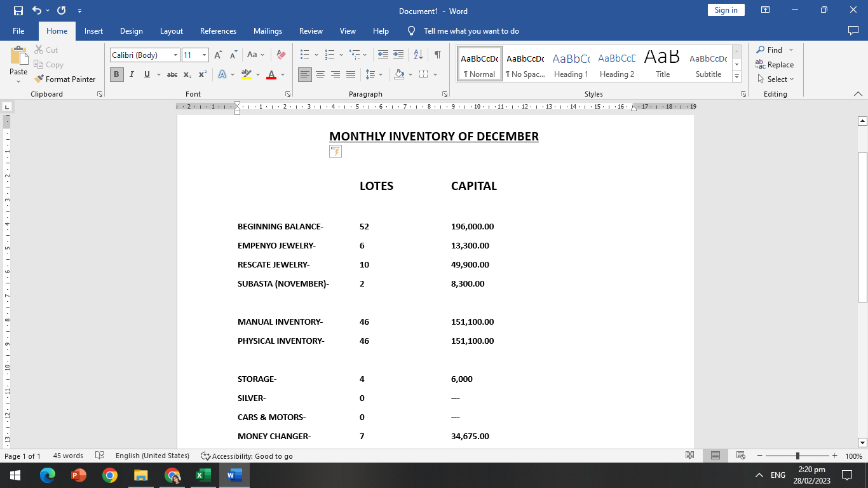This screenshot has width=868, height=488.
Task: Open the Accessibility: Good to go status
Action: 247,456
